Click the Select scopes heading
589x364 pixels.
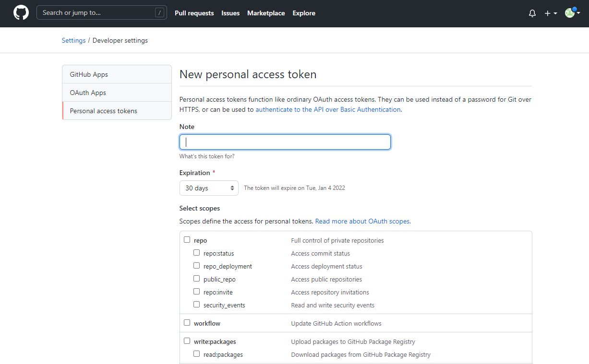[200, 209]
